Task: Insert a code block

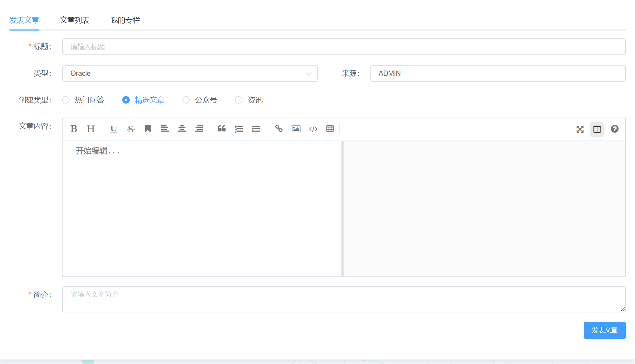Action: pos(313,129)
